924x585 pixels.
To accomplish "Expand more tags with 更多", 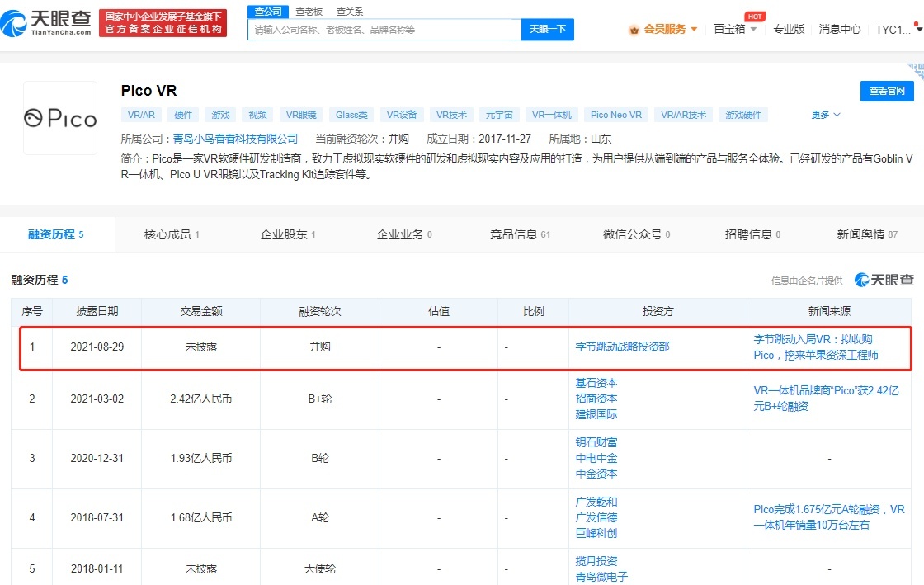I will coord(825,115).
